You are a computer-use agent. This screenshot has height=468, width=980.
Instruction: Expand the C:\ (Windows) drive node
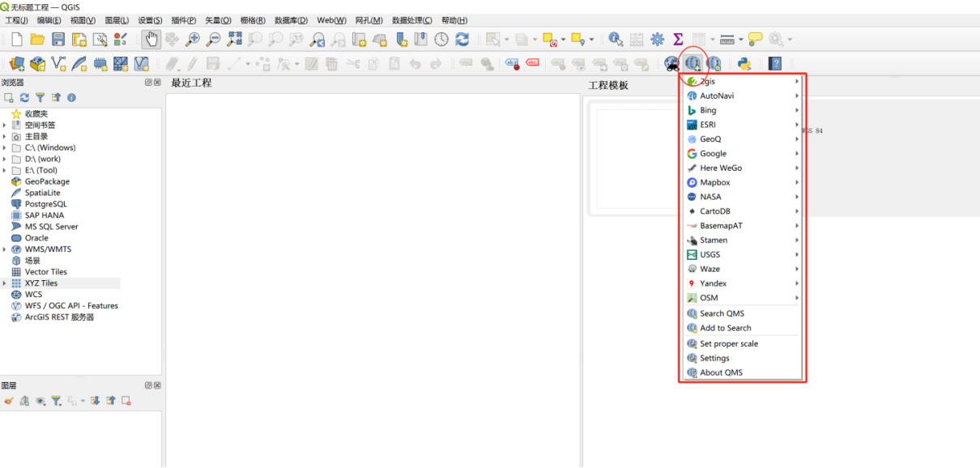(x=4, y=148)
